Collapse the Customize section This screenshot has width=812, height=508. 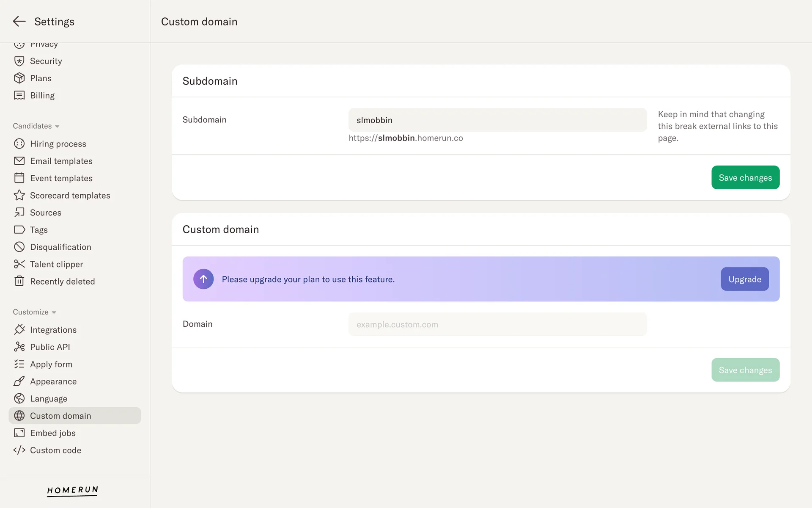(x=34, y=312)
